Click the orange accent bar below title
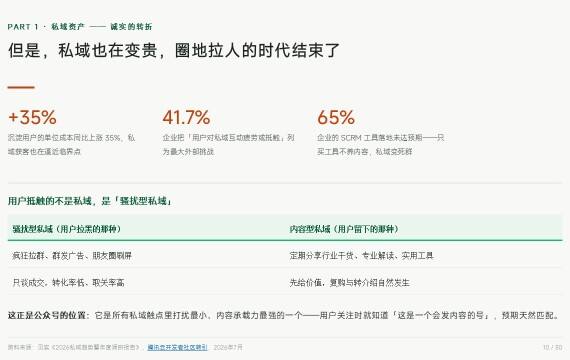The width and height of the screenshot is (570, 360). tap(21, 87)
